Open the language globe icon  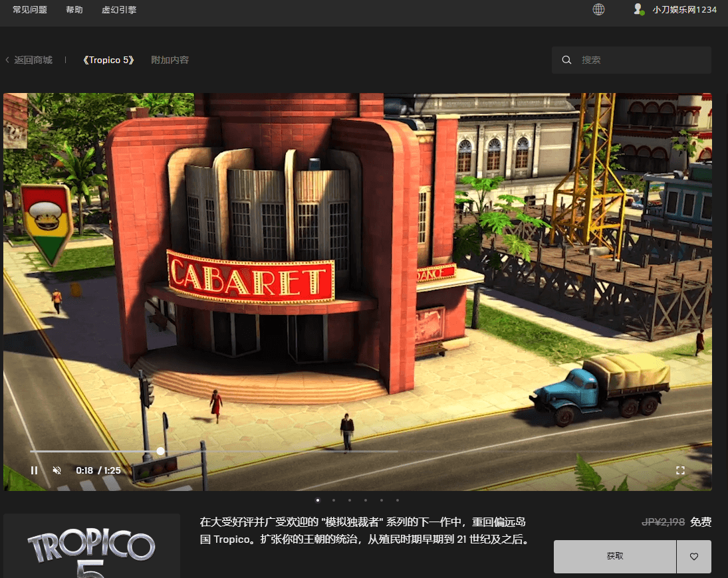pos(598,9)
